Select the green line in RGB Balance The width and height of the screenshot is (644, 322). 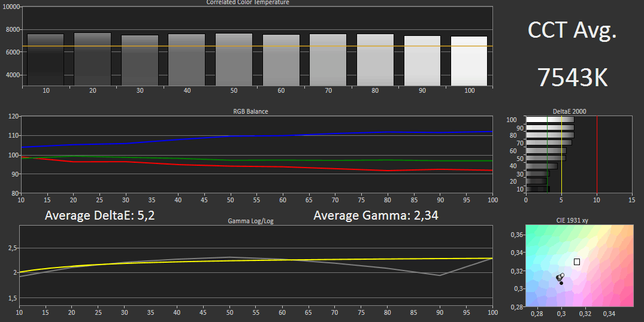click(x=256, y=160)
